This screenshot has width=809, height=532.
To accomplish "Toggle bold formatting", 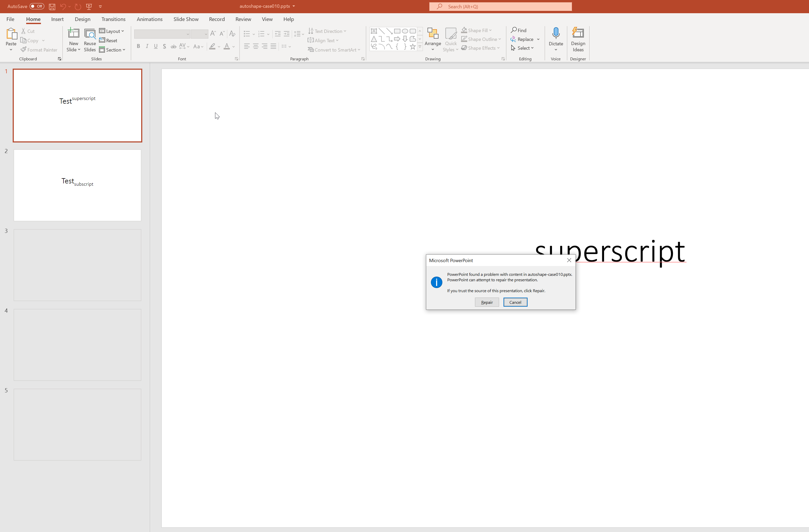I will pos(138,46).
